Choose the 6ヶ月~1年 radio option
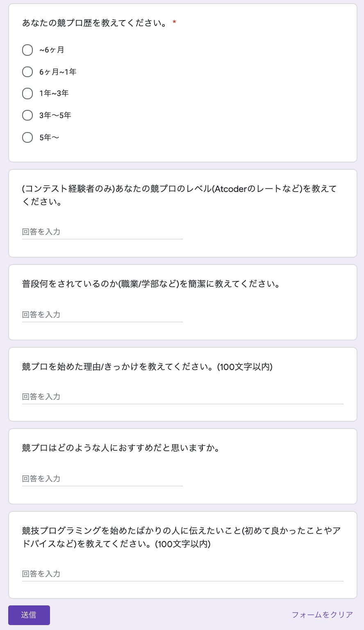Screen dimensions: 364x630 pos(27,72)
